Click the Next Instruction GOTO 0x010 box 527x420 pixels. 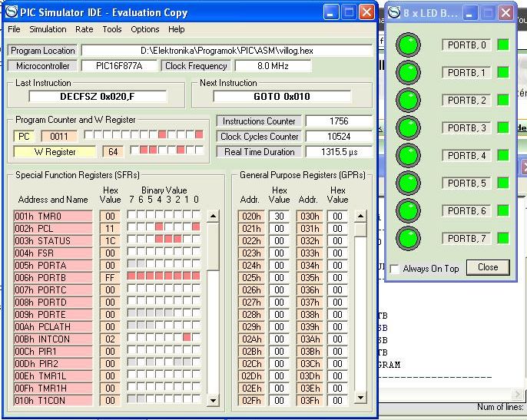282,97
